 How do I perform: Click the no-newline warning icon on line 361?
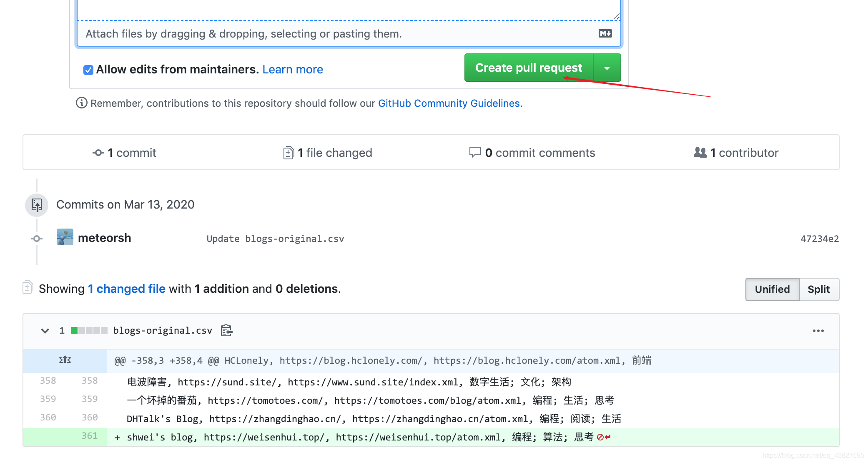click(604, 437)
